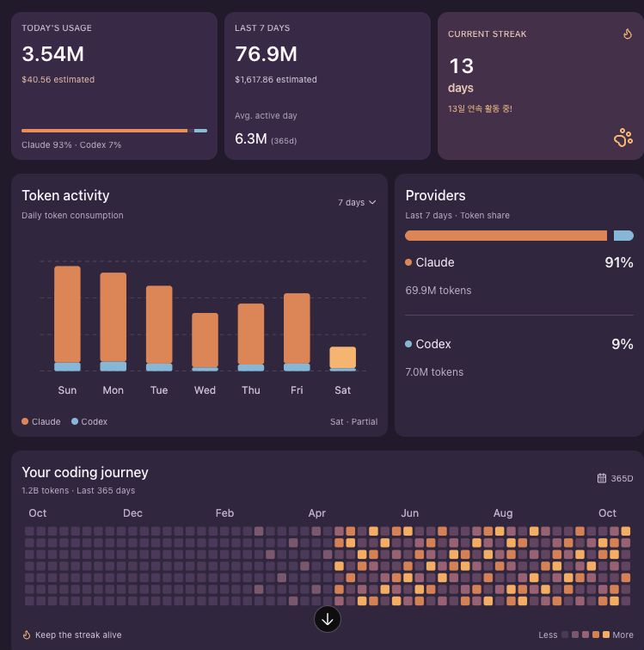Open the 365D range selector
The image size is (644, 650).
point(616,478)
